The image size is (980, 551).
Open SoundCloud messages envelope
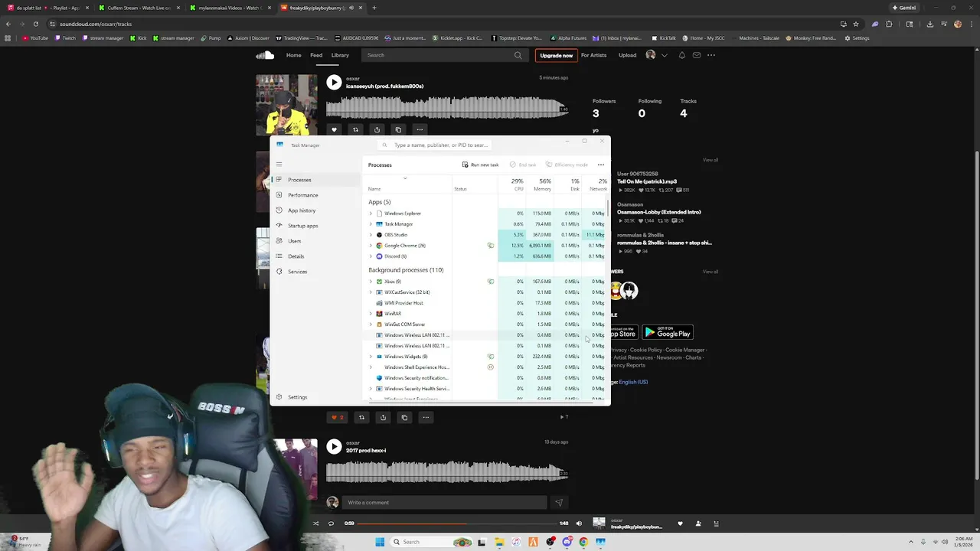(697, 55)
